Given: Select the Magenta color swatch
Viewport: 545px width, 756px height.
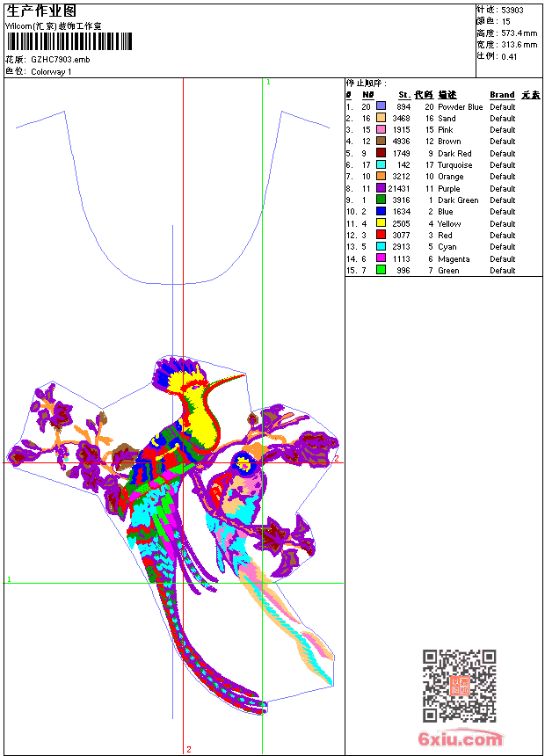Looking at the screenshot, I should [381, 258].
